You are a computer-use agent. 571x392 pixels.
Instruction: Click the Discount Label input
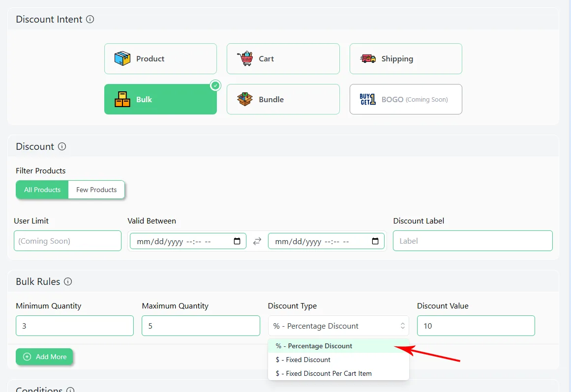coord(473,241)
